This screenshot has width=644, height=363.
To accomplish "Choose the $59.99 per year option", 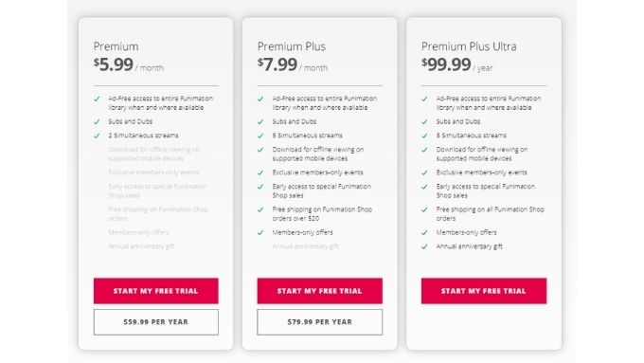I will (155, 322).
